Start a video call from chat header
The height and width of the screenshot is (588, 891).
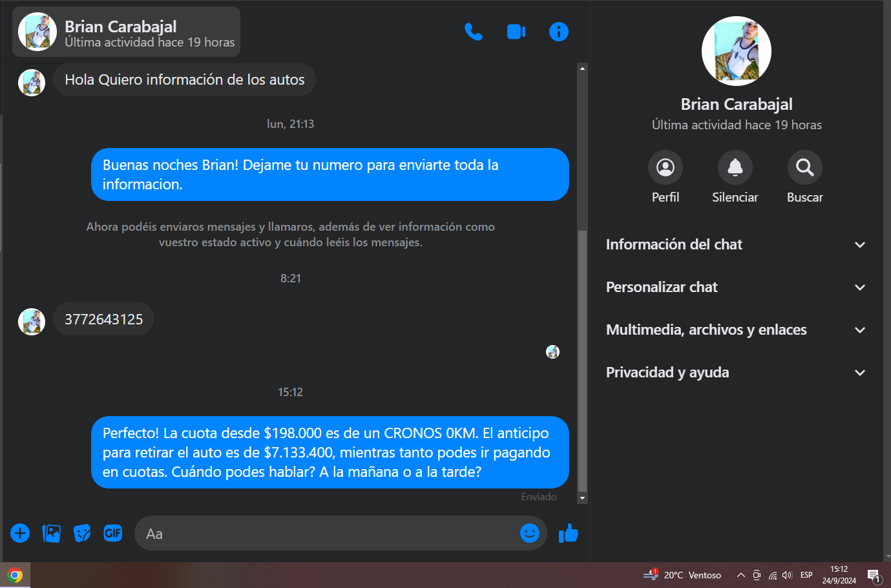pyautogui.click(x=516, y=32)
